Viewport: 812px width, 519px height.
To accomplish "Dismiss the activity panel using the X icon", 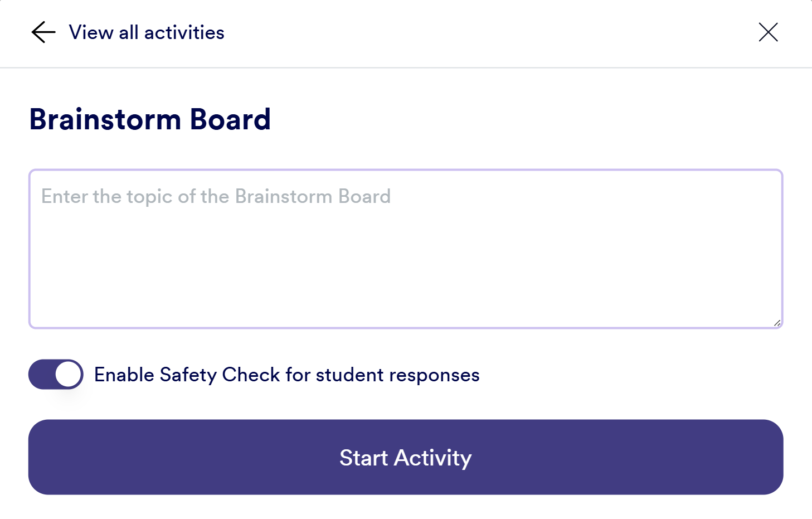I will coord(768,32).
